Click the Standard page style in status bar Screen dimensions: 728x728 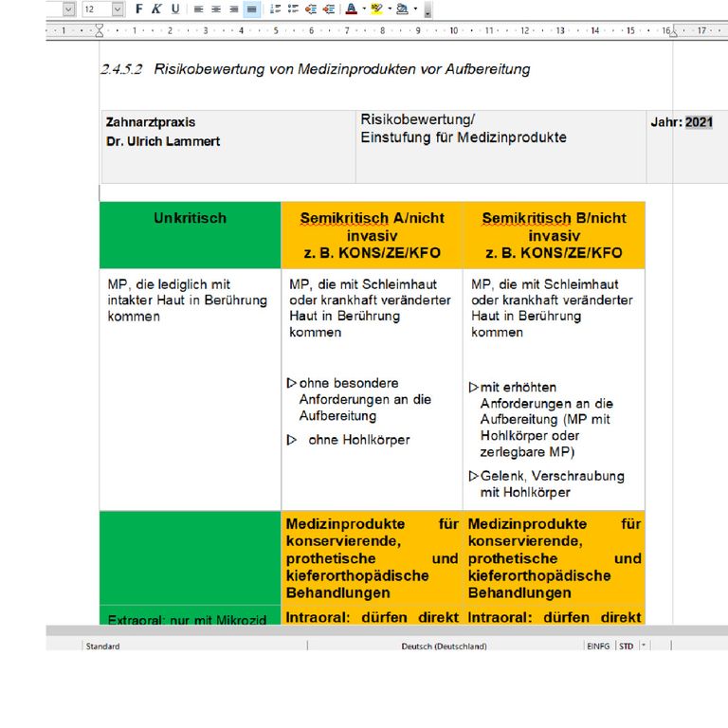[x=102, y=646]
